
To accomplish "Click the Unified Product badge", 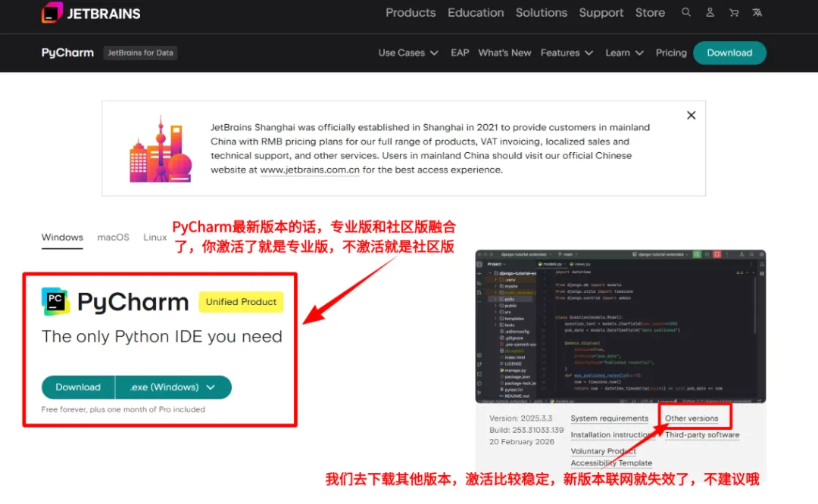I will click(x=241, y=302).
